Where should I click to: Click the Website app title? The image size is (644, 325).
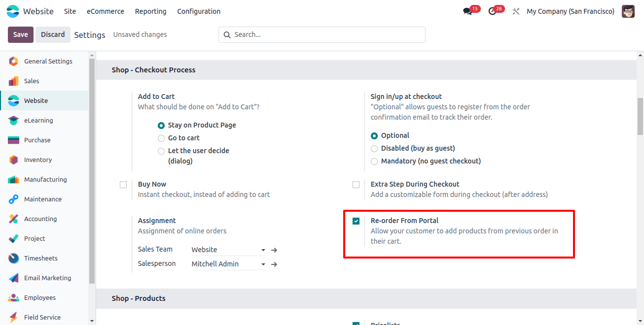click(x=38, y=11)
